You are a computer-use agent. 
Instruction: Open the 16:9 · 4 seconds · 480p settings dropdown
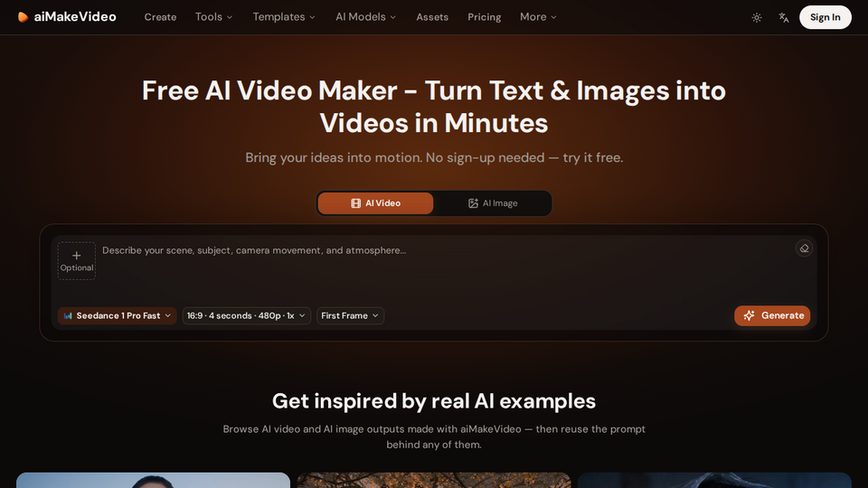pyautogui.click(x=246, y=315)
